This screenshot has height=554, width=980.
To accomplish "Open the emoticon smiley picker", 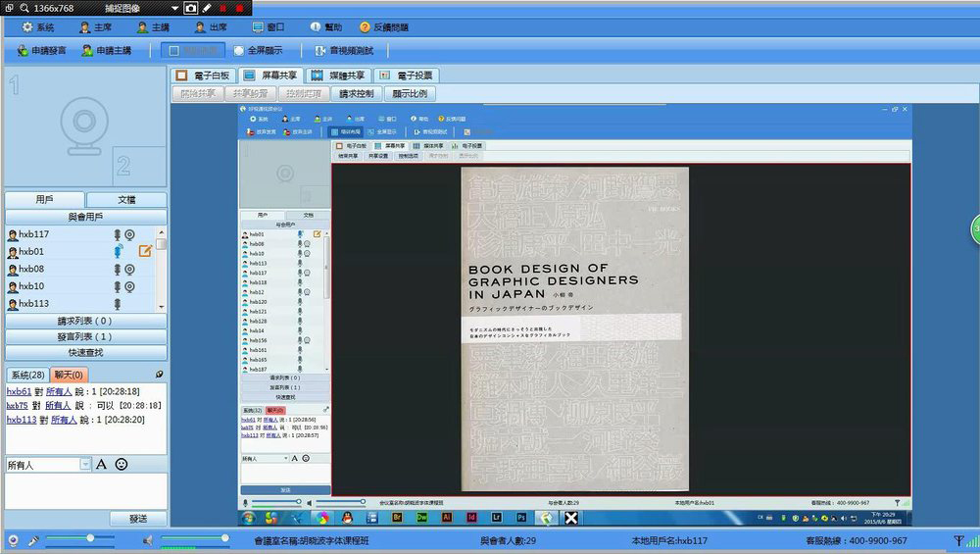I will click(x=122, y=465).
